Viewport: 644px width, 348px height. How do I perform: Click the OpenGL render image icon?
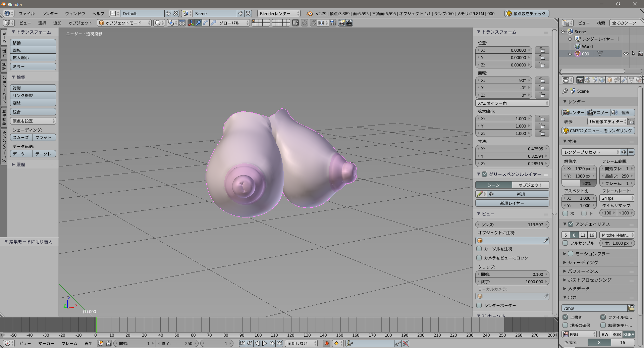pos(341,23)
